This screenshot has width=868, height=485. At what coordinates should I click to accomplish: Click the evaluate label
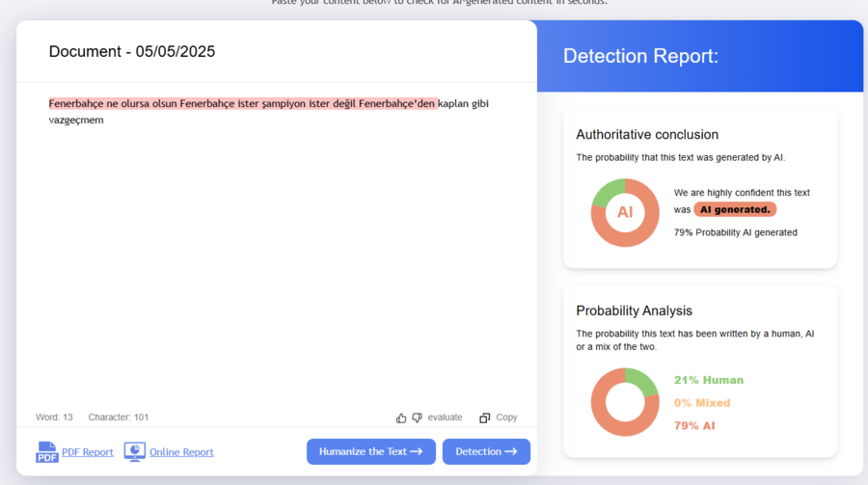[445, 418]
